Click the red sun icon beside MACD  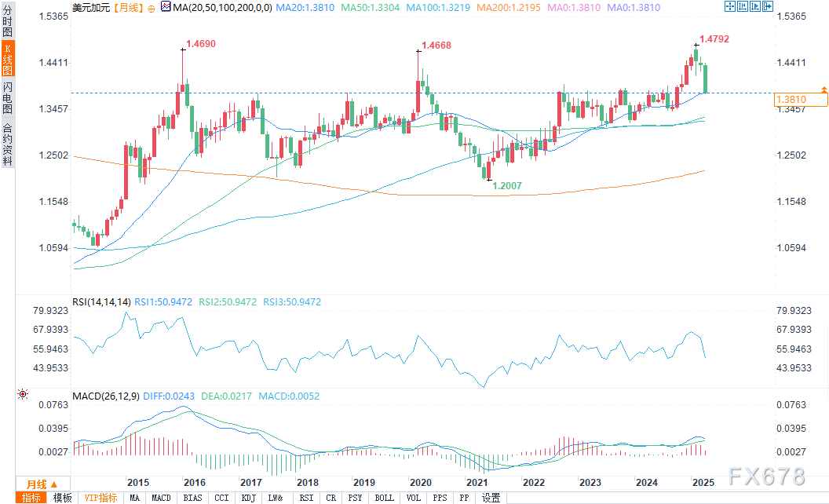click(22, 395)
